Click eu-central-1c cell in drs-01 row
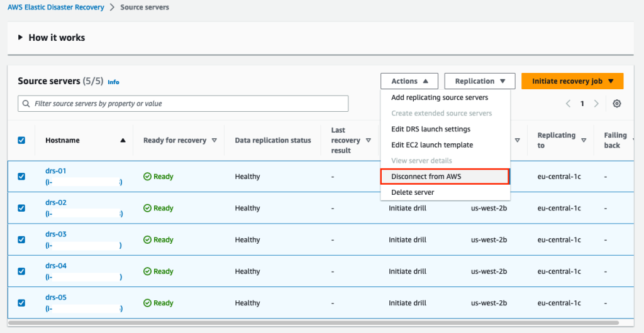644x333 pixels. point(559,177)
